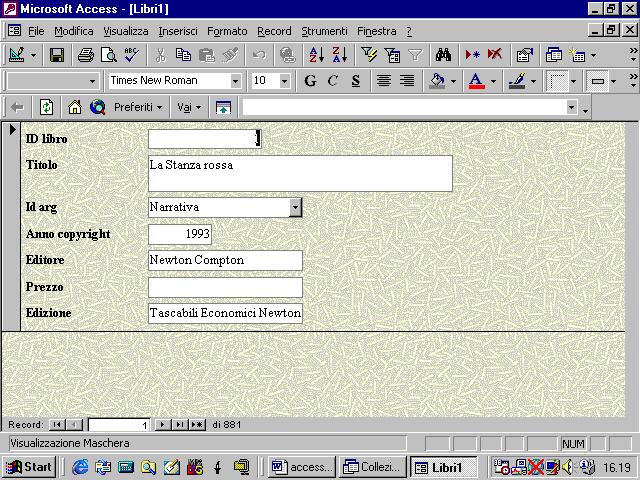Image resolution: width=640 pixels, height=480 pixels.
Task: Click the Print icon
Action: (86, 55)
